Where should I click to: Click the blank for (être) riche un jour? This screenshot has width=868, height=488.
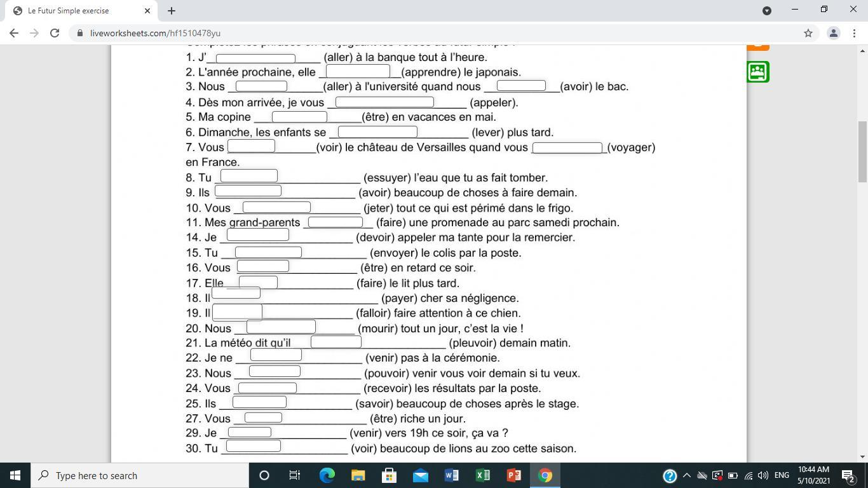pos(263,417)
